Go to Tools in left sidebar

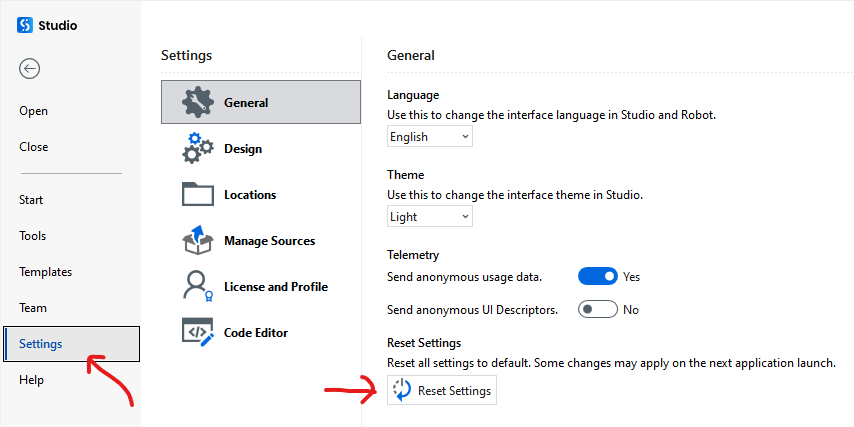point(33,236)
